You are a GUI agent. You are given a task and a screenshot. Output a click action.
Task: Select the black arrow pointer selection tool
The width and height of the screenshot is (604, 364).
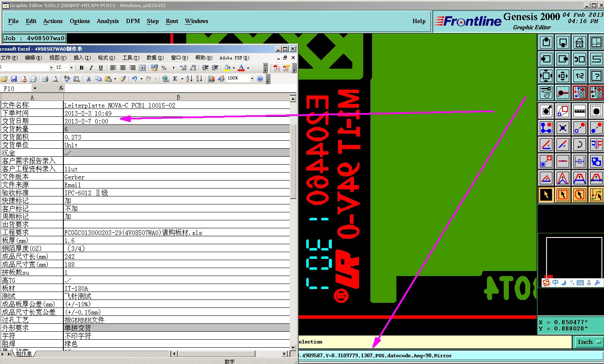pyautogui.click(x=546, y=195)
